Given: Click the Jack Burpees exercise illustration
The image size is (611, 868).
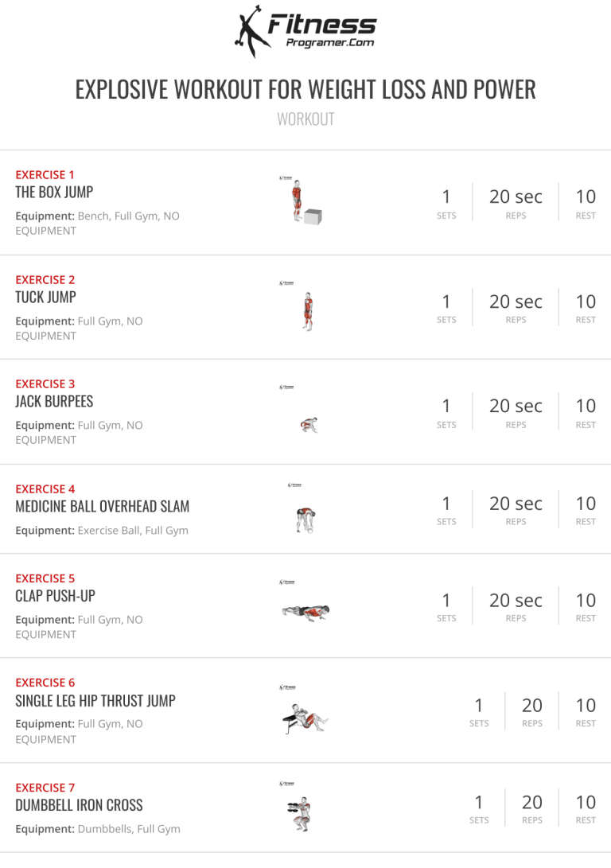Looking at the screenshot, I should coord(309,424).
